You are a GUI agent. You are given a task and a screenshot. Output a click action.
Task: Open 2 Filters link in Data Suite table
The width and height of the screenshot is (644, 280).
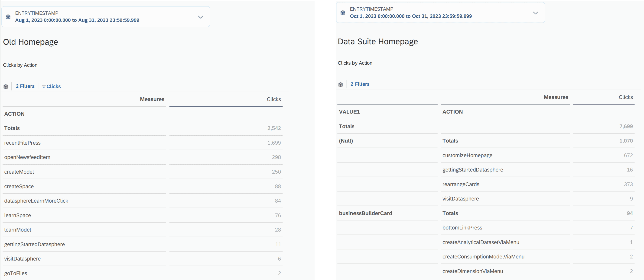(360, 84)
